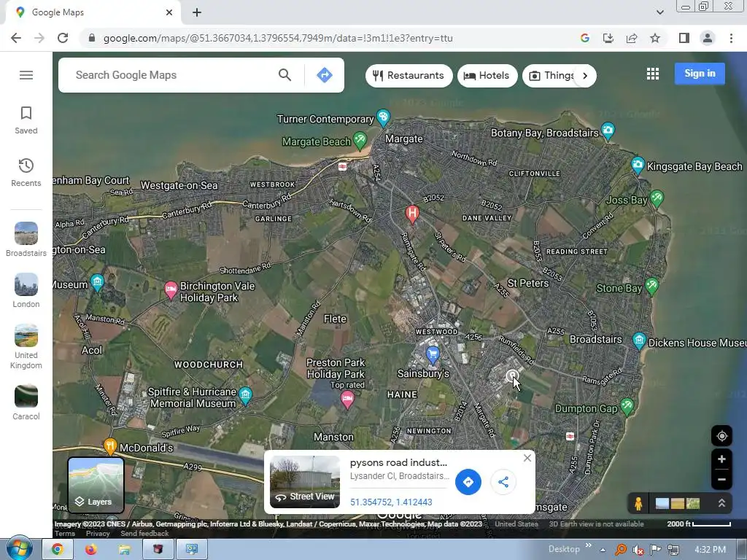Click the Sign in button
Image resolution: width=747 pixels, height=560 pixels.
click(700, 74)
